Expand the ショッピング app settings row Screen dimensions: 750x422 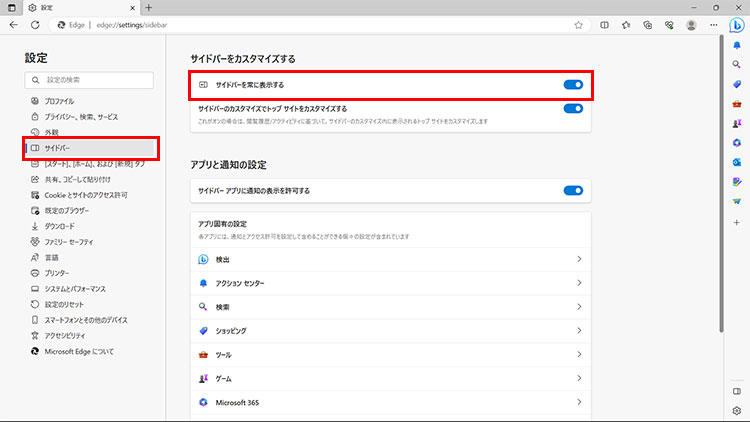(x=390, y=331)
